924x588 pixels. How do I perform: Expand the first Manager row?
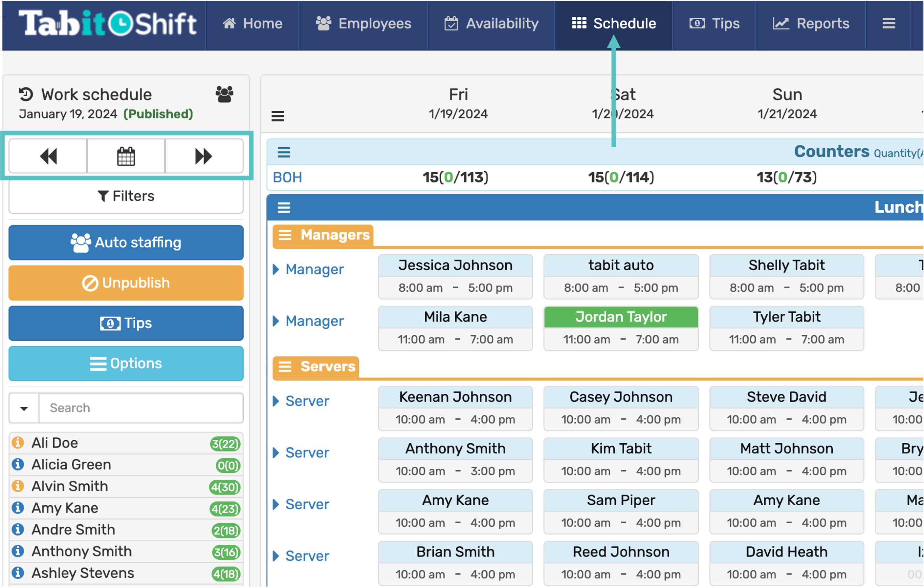[276, 269]
